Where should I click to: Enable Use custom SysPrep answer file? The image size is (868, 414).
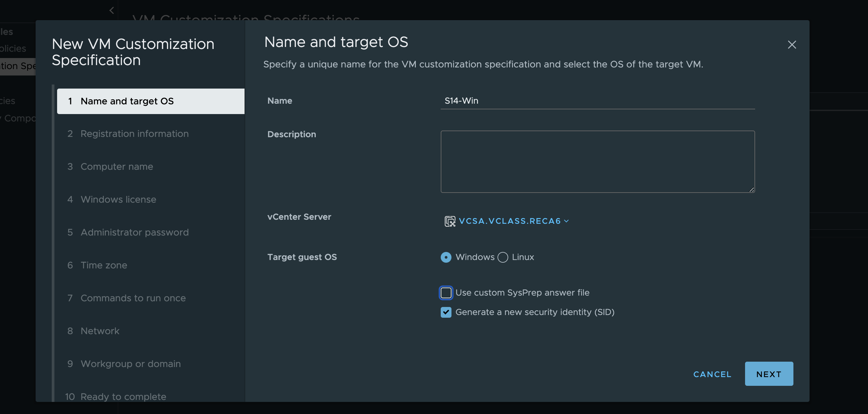(x=446, y=293)
